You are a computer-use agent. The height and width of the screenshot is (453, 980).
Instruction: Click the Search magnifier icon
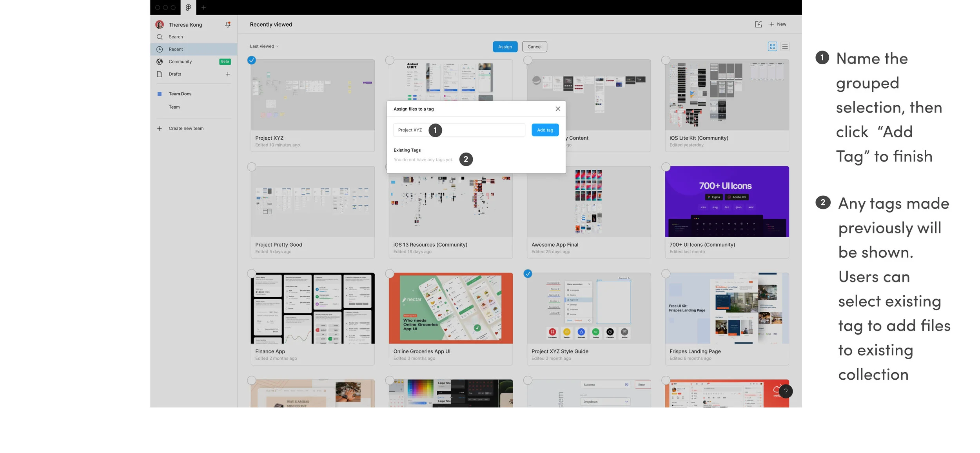point(160,37)
